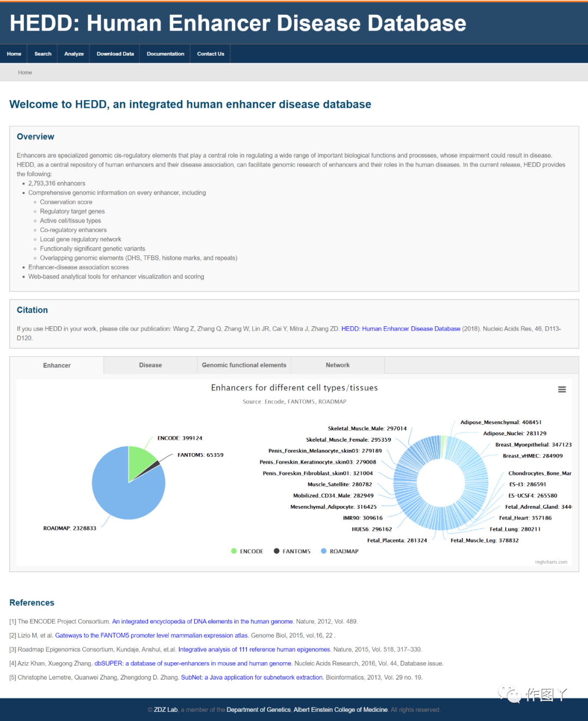
Task: Visit ZDZ Lab footer link
Action: pyautogui.click(x=166, y=710)
